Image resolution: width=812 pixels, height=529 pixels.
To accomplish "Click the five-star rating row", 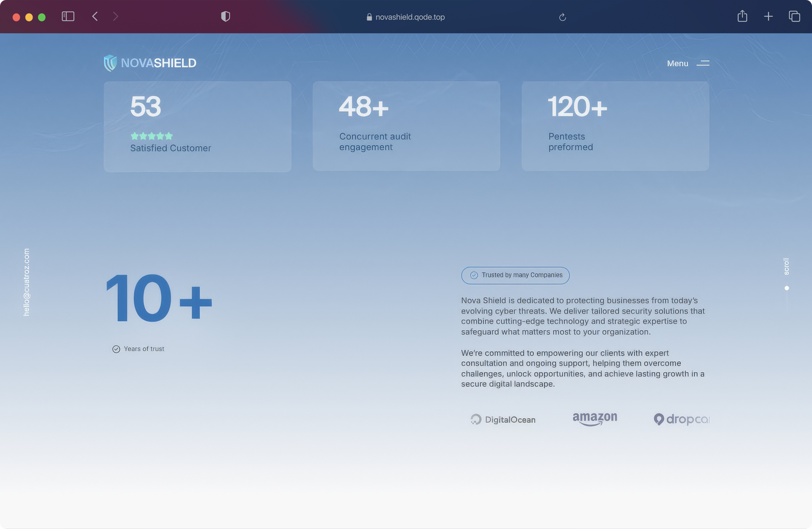I will click(x=151, y=136).
